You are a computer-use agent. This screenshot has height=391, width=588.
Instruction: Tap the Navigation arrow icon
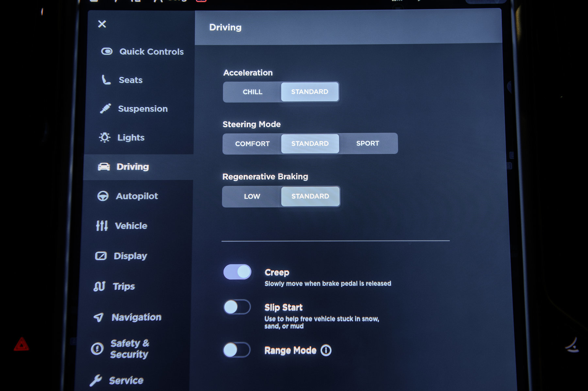(x=98, y=317)
